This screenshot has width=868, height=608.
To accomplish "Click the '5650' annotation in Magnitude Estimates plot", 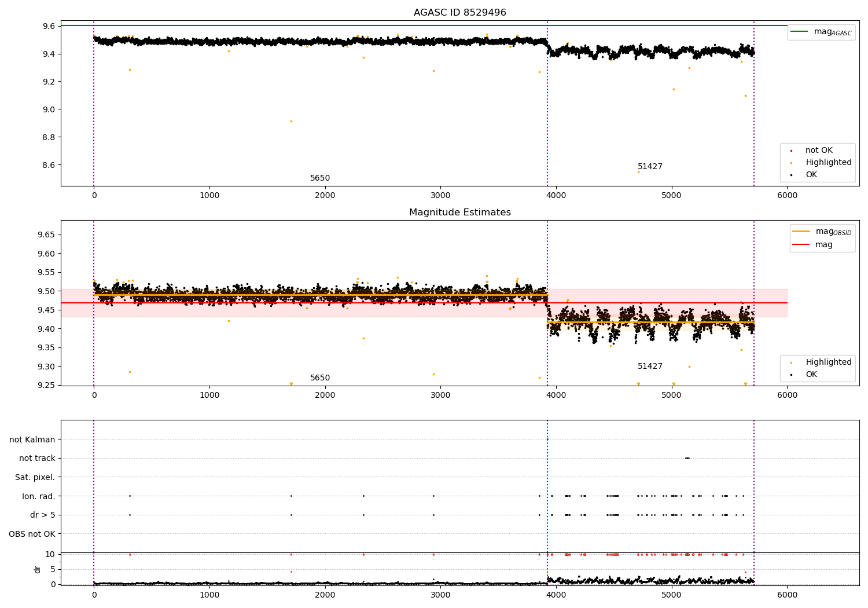I will [x=320, y=378].
